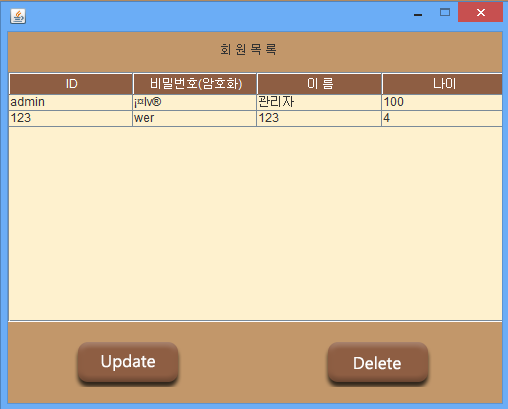
Task: Click the Update button
Action: [128, 362]
